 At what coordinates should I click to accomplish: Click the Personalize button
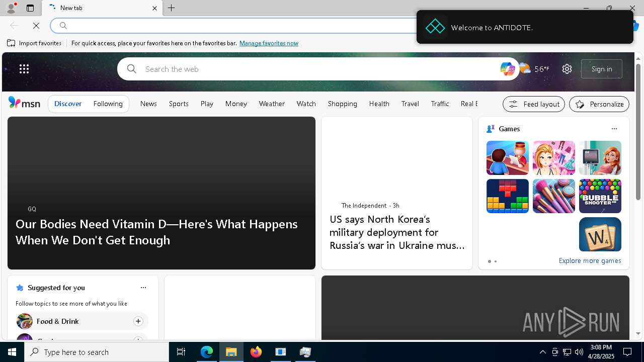599,104
